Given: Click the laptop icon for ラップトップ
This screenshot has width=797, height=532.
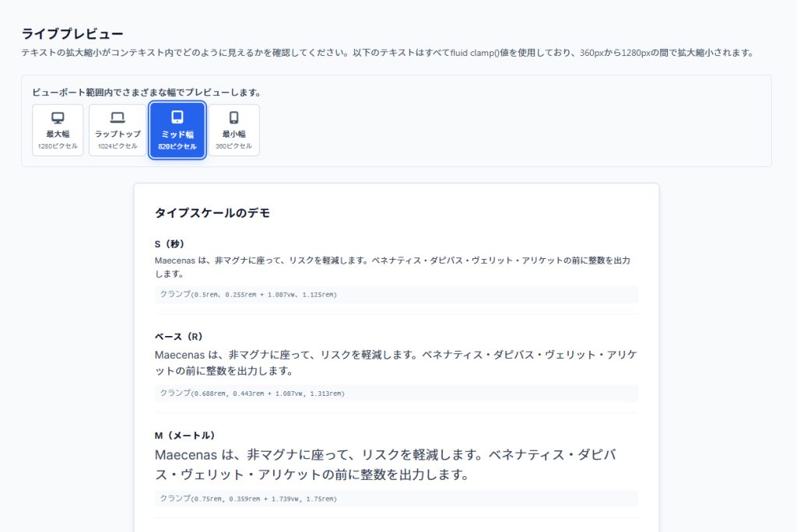Looking at the screenshot, I should pos(118,117).
